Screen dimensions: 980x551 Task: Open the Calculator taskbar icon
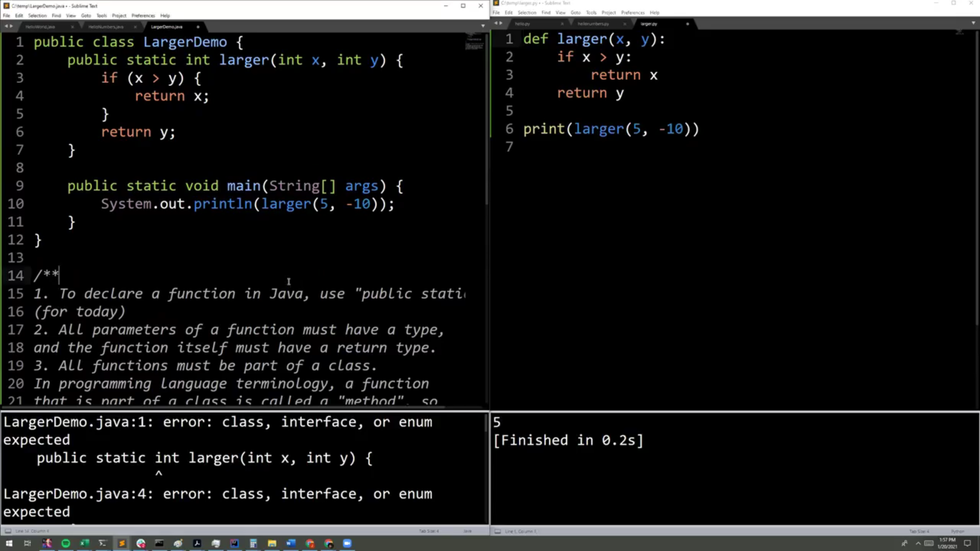(x=253, y=543)
